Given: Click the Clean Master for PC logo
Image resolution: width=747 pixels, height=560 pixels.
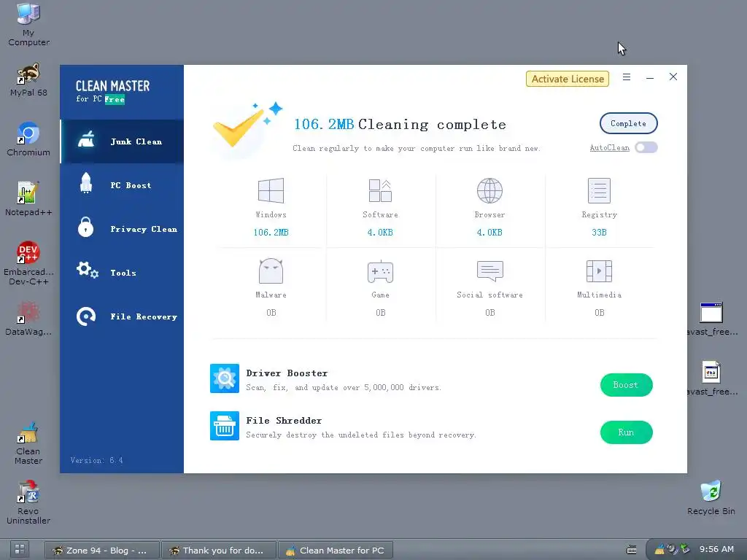Looking at the screenshot, I should 113,91.
